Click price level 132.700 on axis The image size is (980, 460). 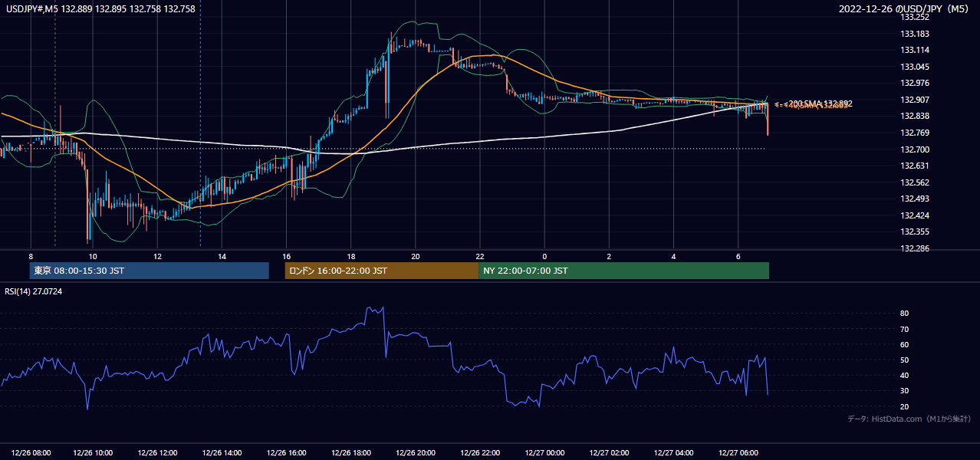coord(914,149)
